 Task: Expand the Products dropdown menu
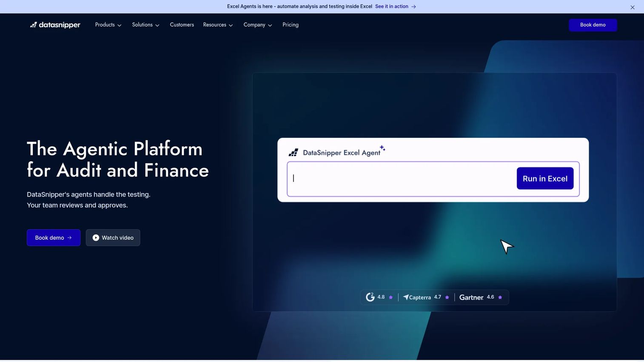[108, 25]
